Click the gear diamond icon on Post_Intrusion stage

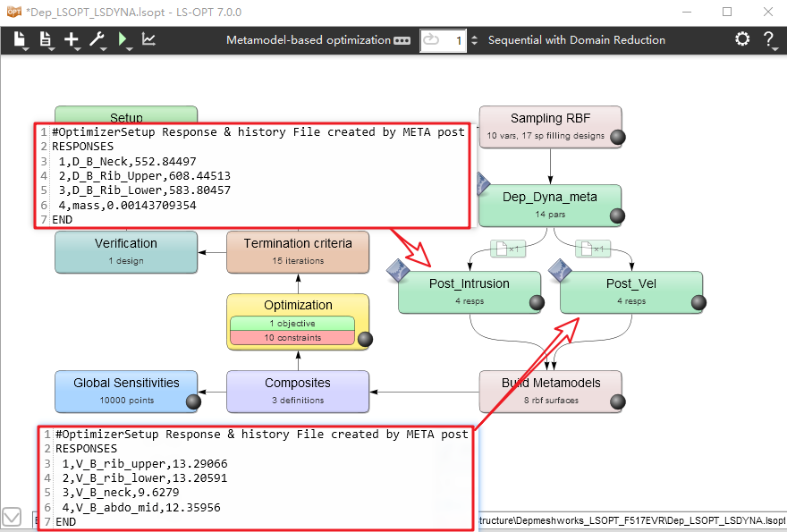pyautogui.click(x=399, y=270)
